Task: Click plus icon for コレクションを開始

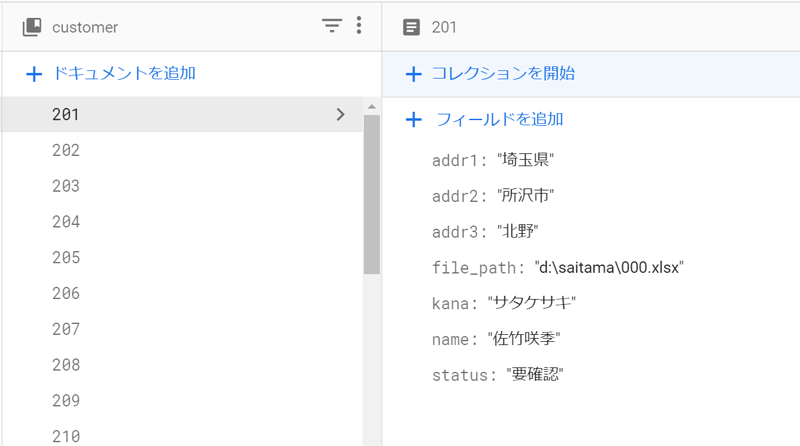Action: [413, 74]
